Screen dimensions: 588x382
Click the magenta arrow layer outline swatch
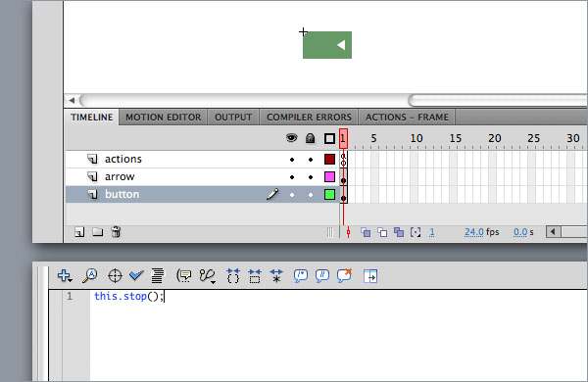[329, 176]
